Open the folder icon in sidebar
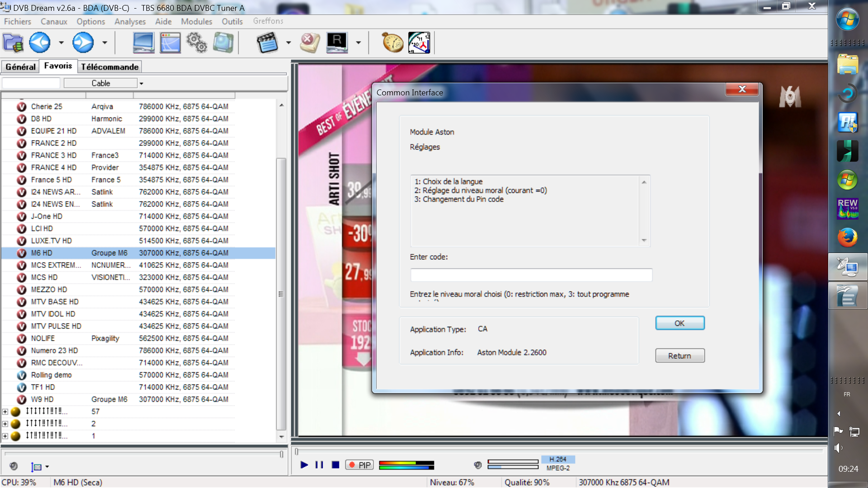Screen dimensions: 868x488 [x=848, y=64]
